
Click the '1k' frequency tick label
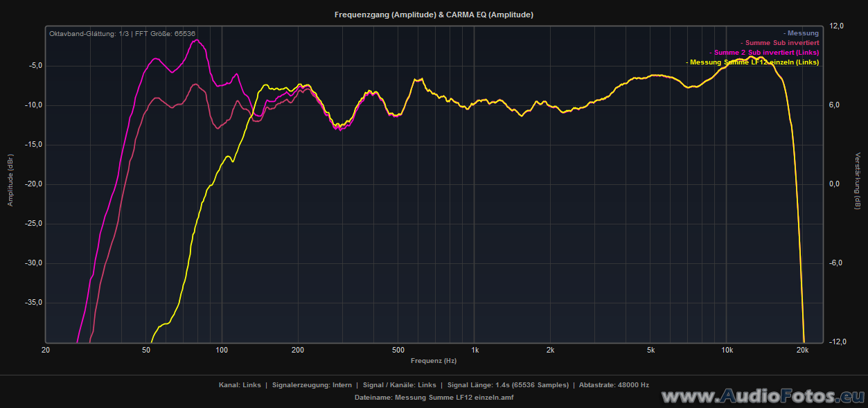[474, 351]
